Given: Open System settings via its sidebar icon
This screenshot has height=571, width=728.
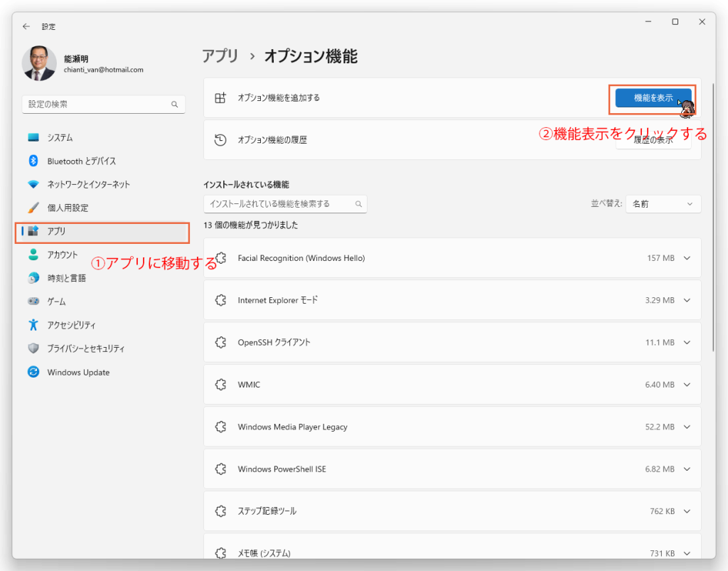Looking at the screenshot, I should 33,138.
